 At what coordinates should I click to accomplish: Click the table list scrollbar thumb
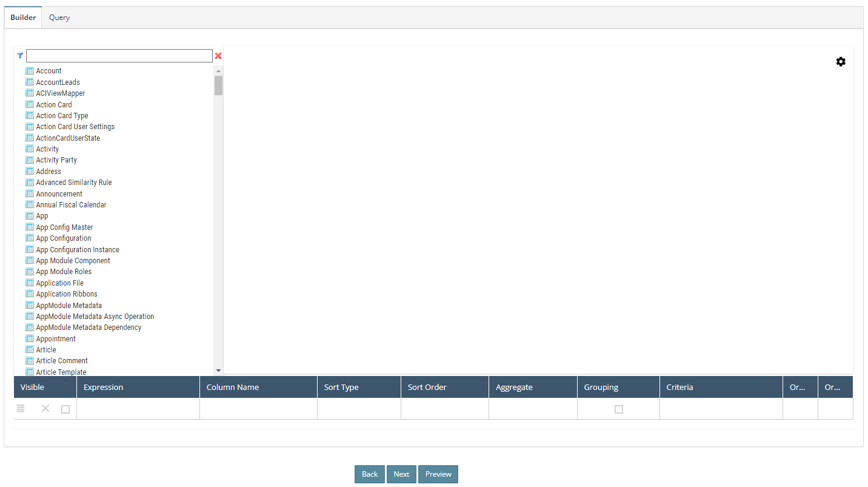tap(218, 86)
